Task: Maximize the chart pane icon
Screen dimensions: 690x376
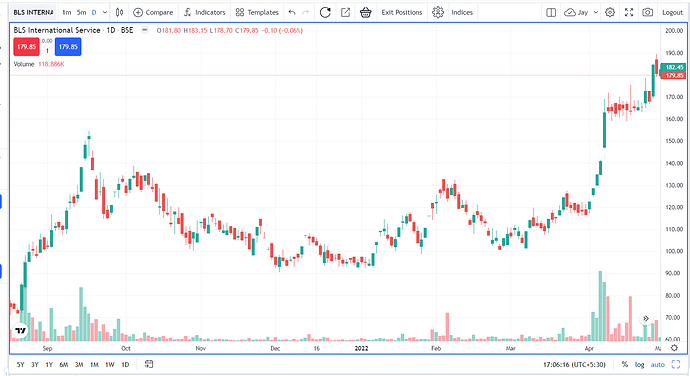Action: click(x=675, y=365)
